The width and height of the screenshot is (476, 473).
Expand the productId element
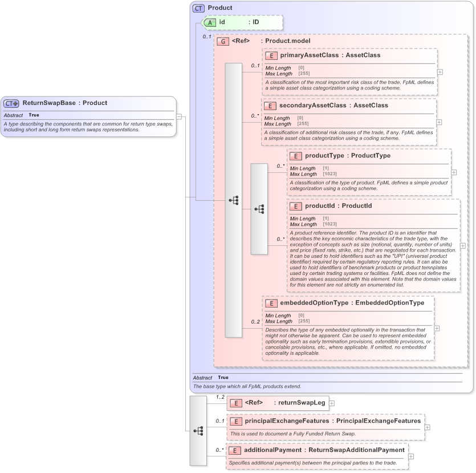tap(463, 246)
